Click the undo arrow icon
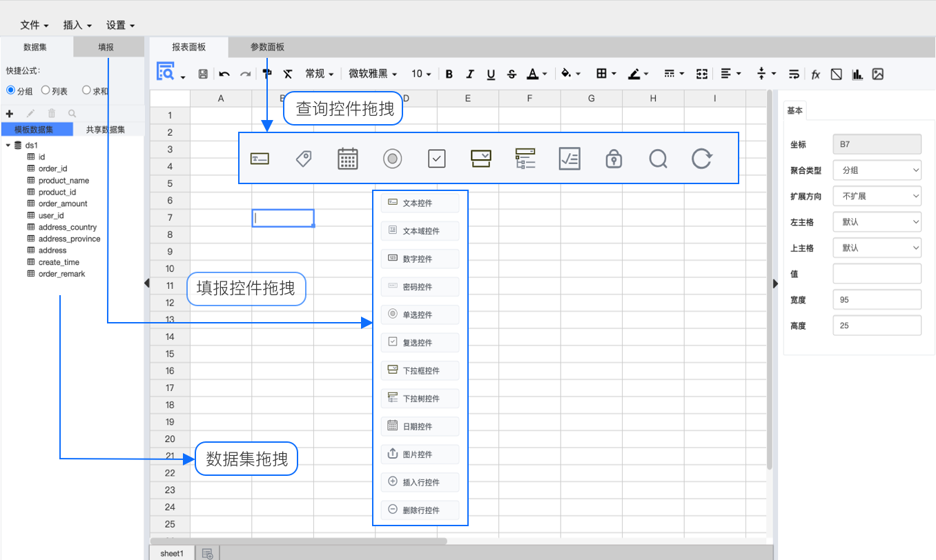936x560 pixels. pos(224,74)
